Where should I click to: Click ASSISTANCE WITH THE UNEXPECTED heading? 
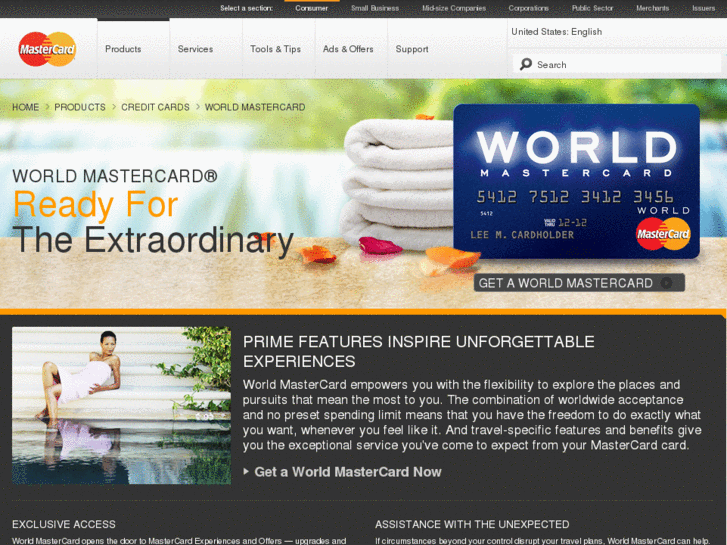472,524
